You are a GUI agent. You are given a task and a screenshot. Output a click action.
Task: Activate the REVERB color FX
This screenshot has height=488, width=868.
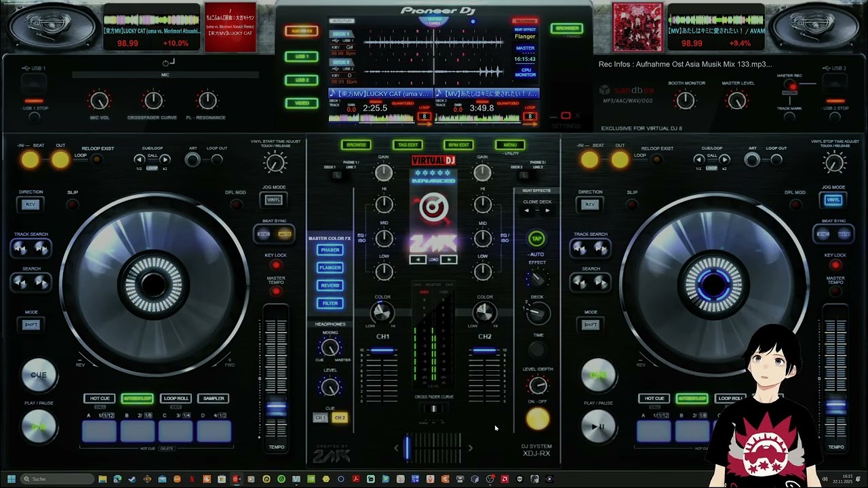point(330,285)
